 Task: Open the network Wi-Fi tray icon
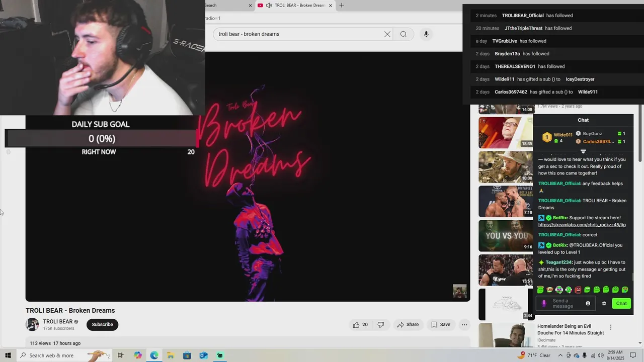point(593,355)
